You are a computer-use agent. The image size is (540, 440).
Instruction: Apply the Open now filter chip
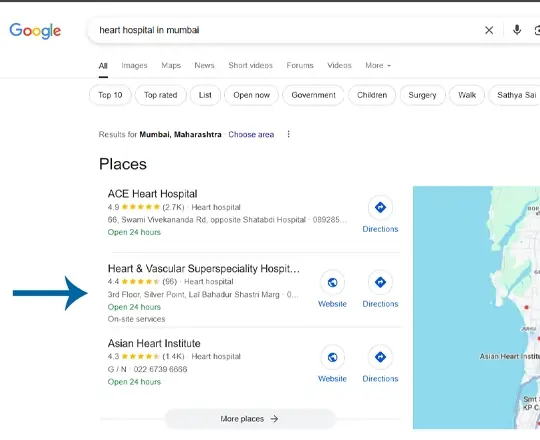pyautogui.click(x=251, y=95)
